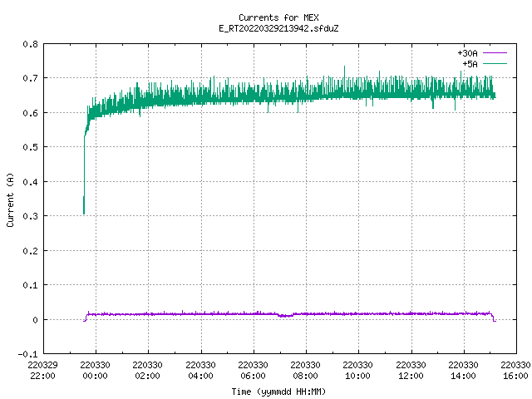Click the 0.2 y-axis tick label
532x399 pixels.
point(30,251)
